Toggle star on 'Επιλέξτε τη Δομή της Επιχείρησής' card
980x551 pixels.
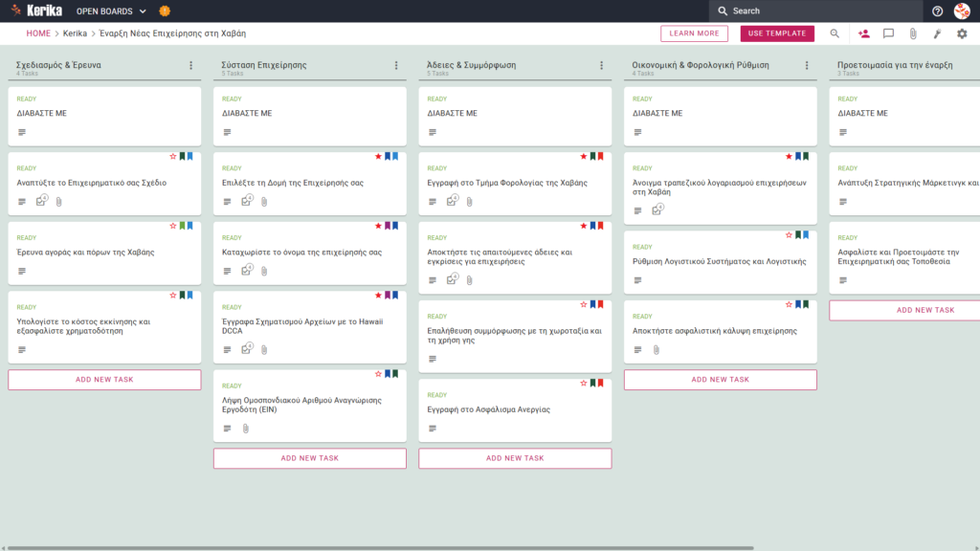pos(378,156)
